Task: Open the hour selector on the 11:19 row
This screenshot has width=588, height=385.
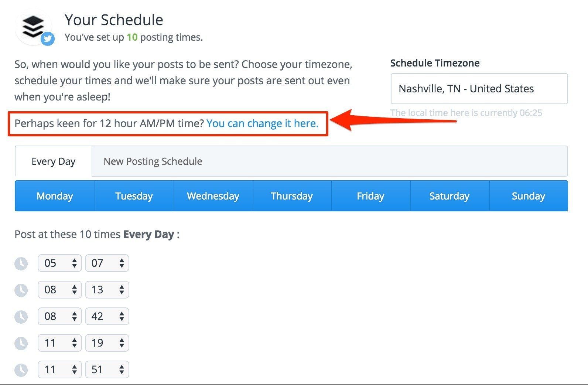Action: [59, 343]
